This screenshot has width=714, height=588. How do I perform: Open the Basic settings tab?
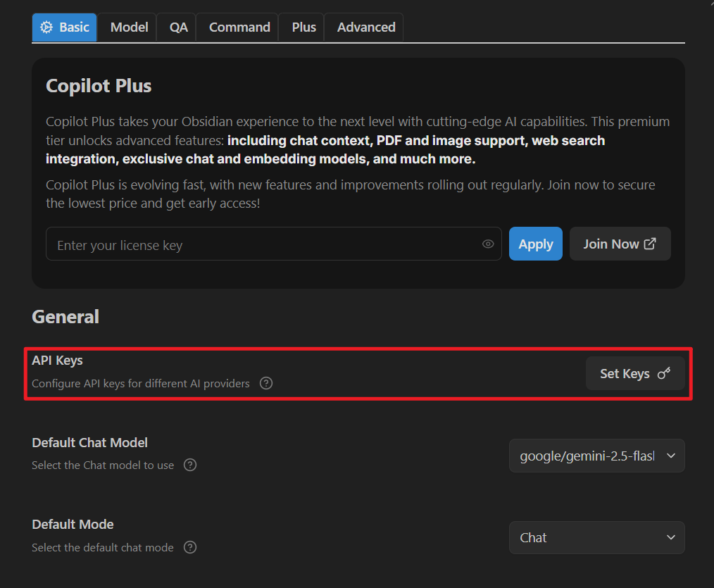coord(64,27)
